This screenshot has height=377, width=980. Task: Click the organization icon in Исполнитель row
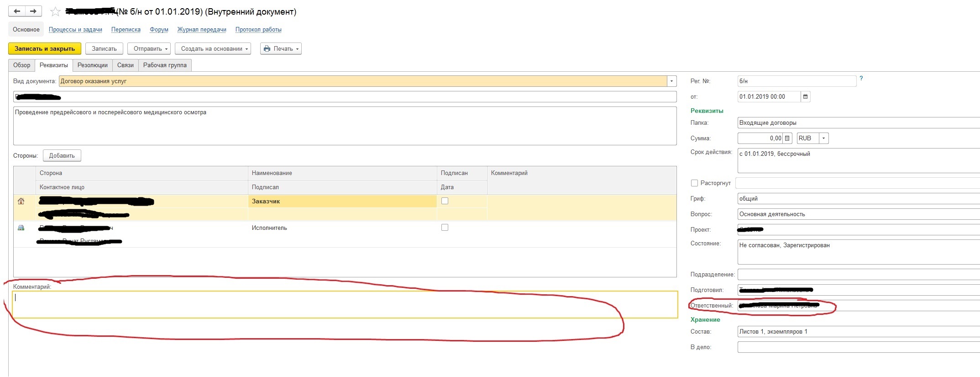(x=21, y=228)
